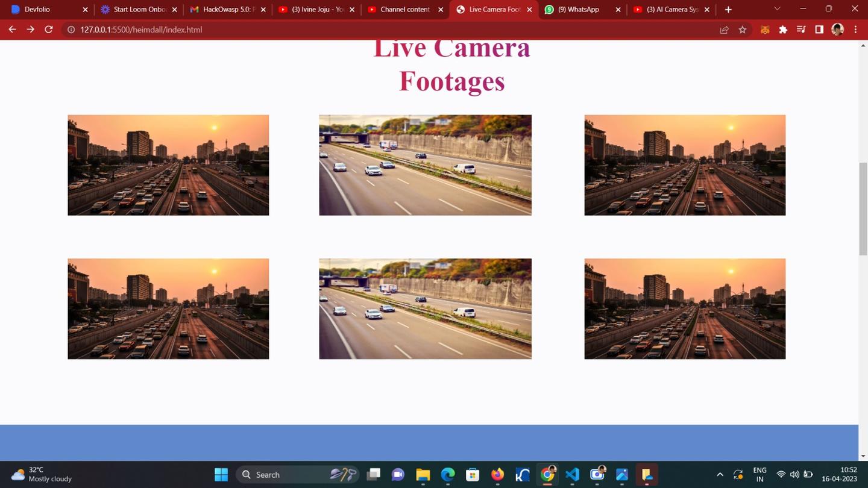Click the top-right city traffic camera image

tap(685, 165)
